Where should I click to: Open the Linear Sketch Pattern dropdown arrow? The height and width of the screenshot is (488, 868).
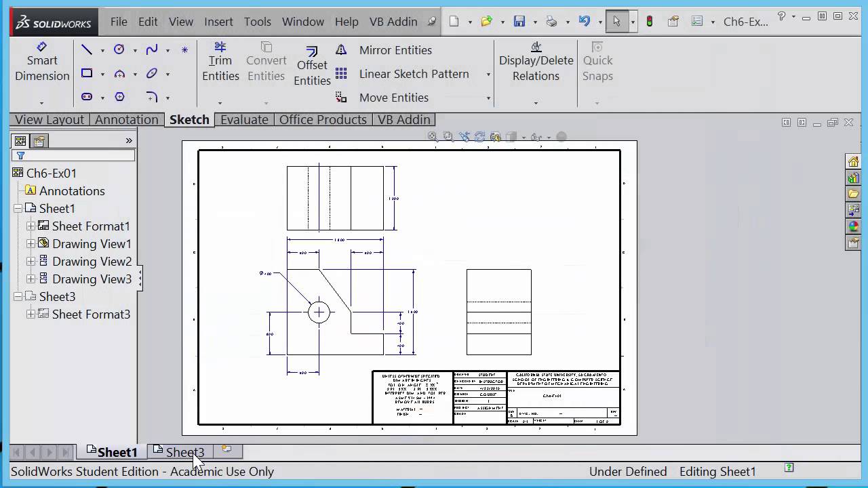click(x=488, y=75)
